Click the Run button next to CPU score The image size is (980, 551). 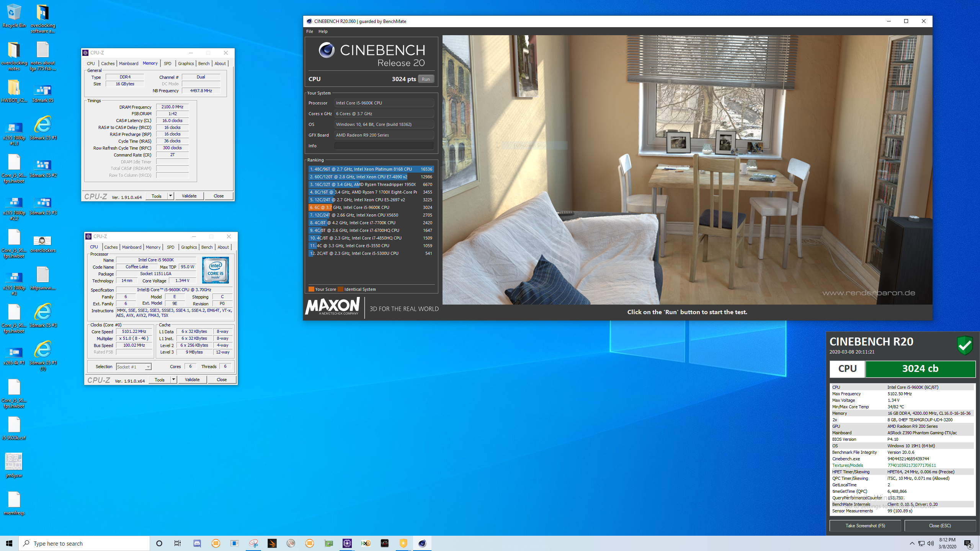point(426,79)
